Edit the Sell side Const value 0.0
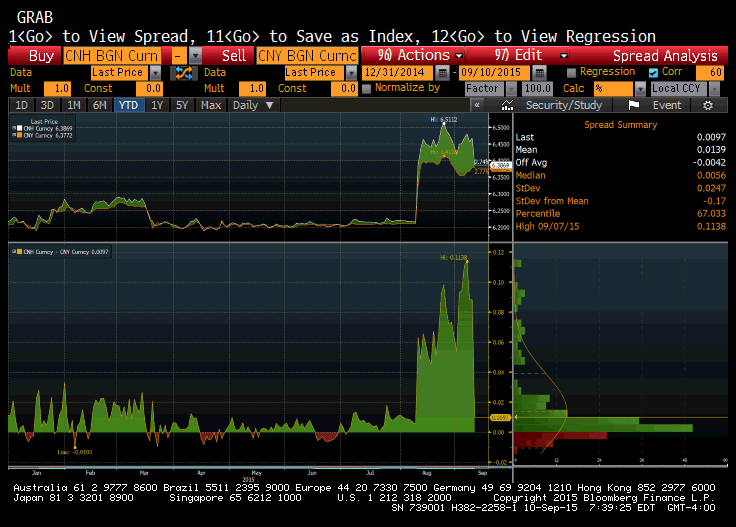Screen dimensions: 736x527 (x=344, y=89)
